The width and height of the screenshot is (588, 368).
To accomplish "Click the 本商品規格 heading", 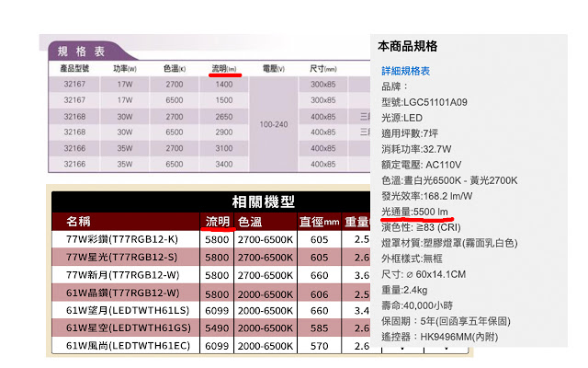I will pyautogui.click(x=408, y=46).
